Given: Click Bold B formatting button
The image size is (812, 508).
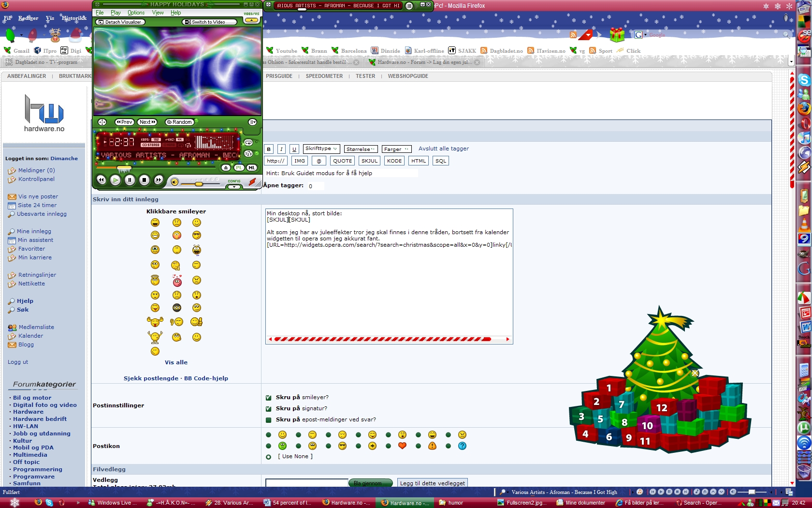Looking at the screenshot, I should (x=269, y=149).
